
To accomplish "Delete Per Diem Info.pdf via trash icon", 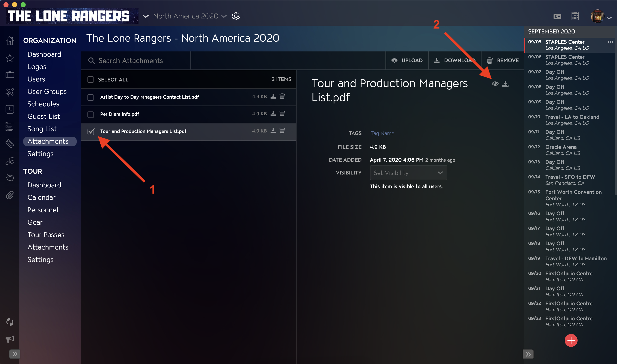I will 282,114.
